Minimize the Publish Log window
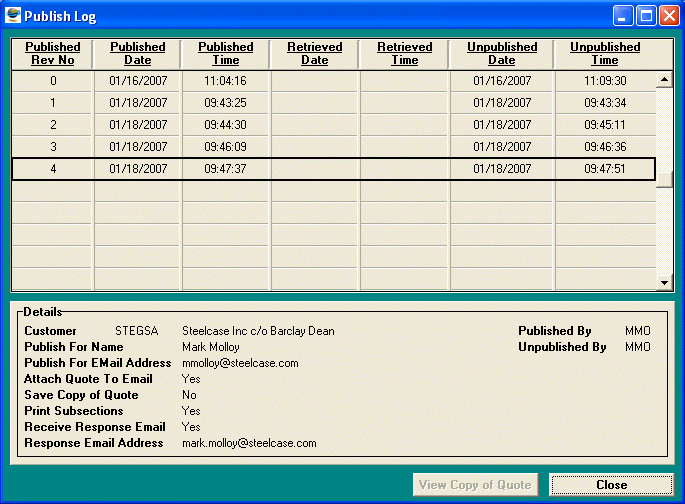 [623, 16]
